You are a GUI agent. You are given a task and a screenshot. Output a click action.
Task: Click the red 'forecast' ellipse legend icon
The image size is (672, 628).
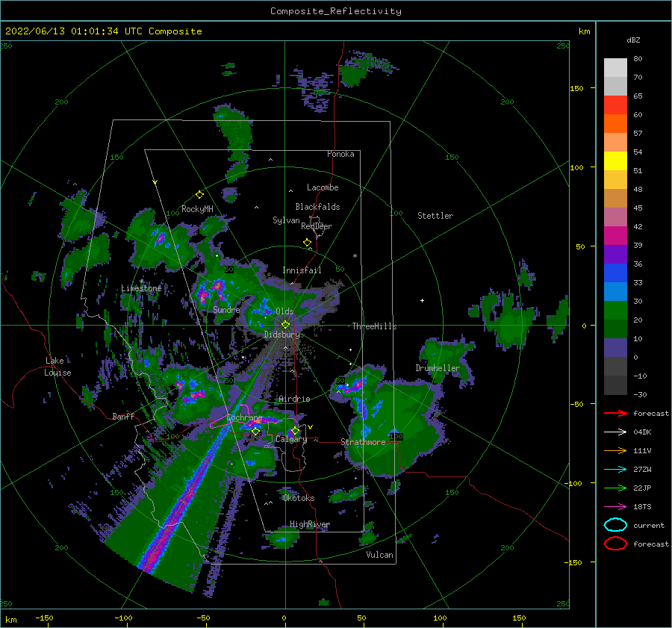coord(615,544)
